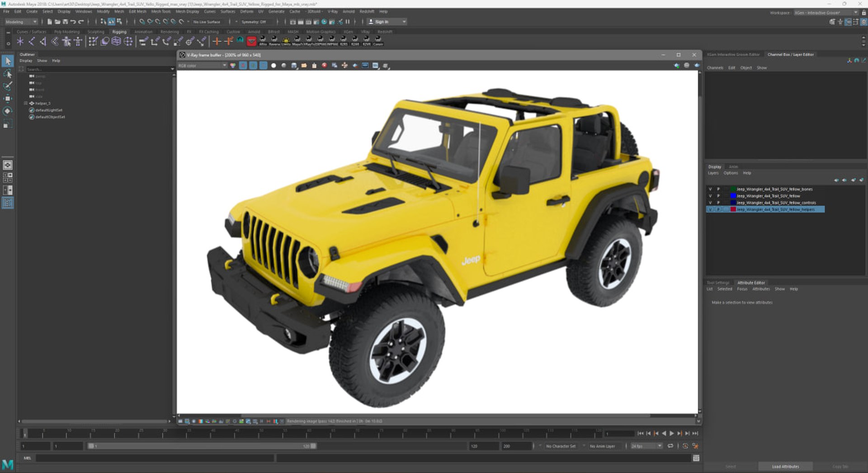This screenshot has width=868, height=473.
Task: Toggle blue channel button in frame buffer
Action: coord(263,66)
